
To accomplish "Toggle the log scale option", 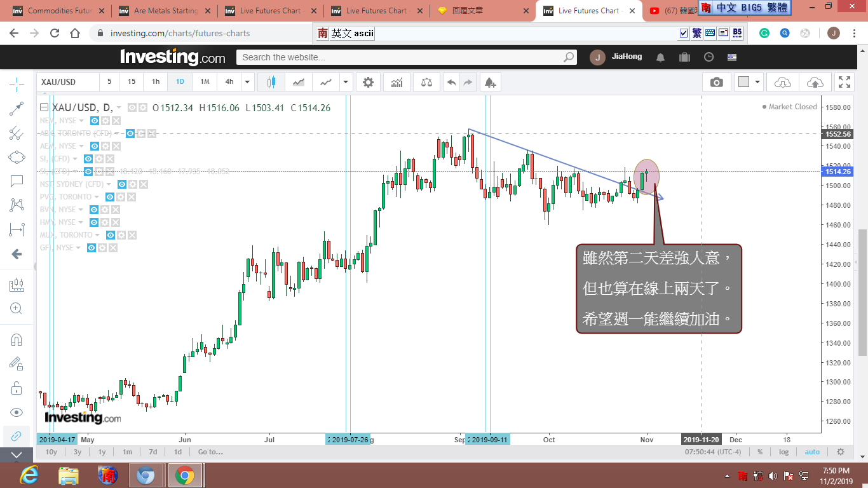I will coord(783,452).
